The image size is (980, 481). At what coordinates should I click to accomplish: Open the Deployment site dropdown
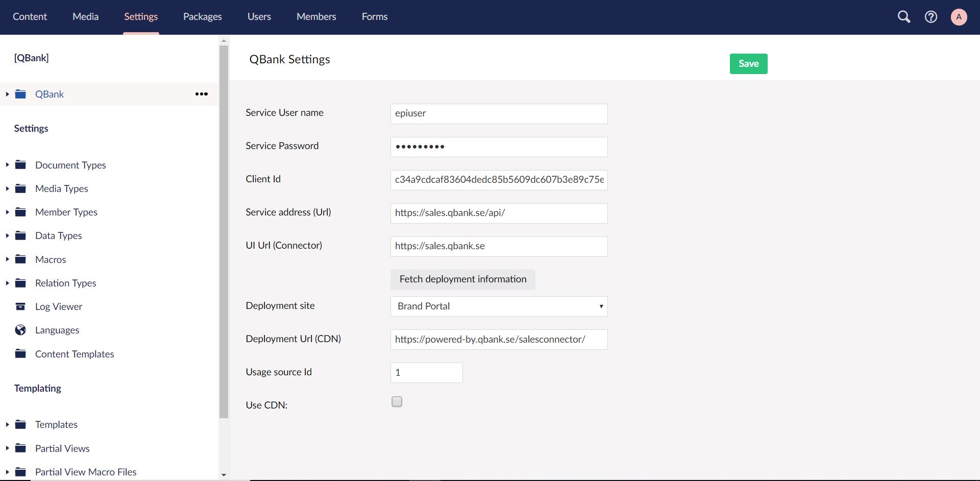(x=499, y=306)
